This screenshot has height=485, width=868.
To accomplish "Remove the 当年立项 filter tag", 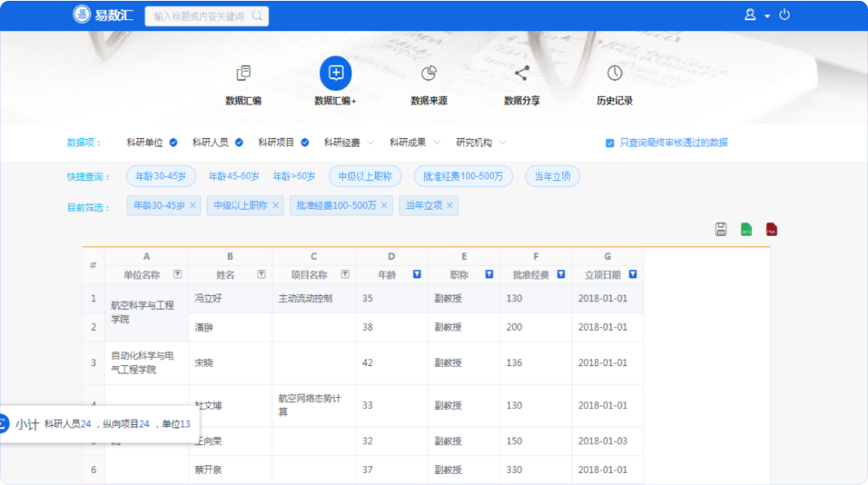I will [x=449, y=205].
